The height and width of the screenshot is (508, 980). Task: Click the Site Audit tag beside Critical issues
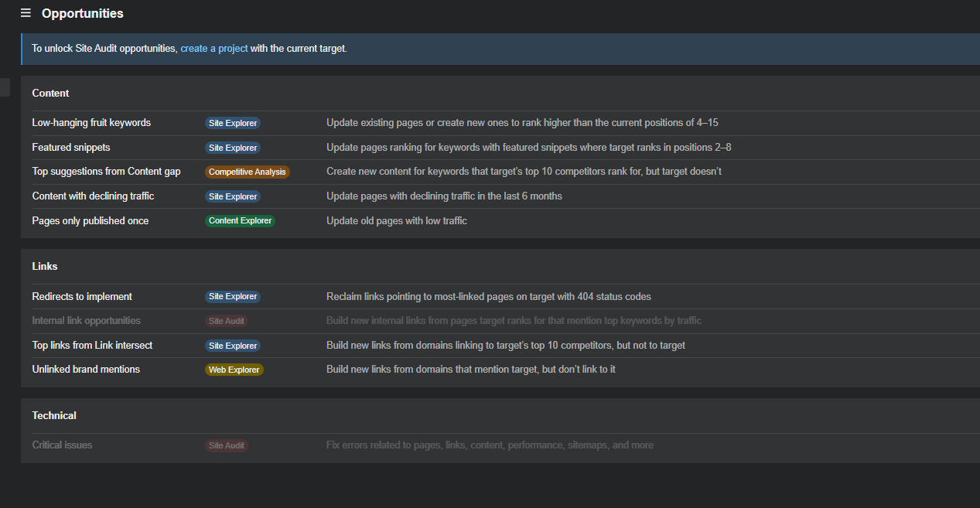tap(227, 445)
